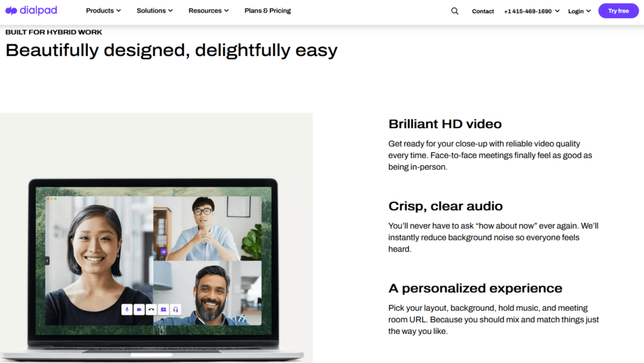Screen dimensions: 644x363
Task: Select the A personalized experience heading
Action: point(475,288)
